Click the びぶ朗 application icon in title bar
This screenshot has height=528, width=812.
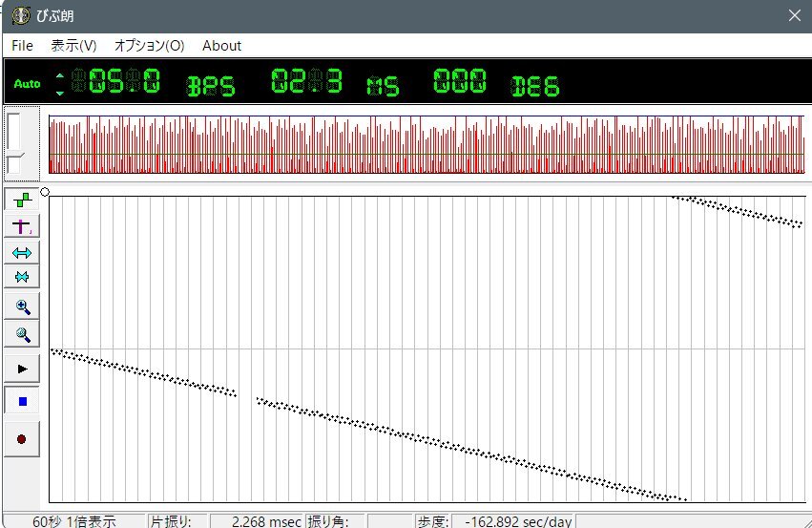tap(21, 15)
